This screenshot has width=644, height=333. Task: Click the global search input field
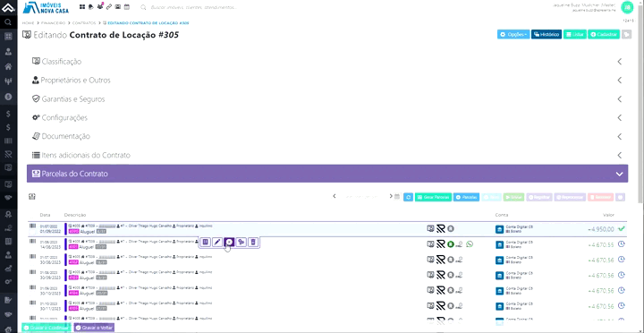[193, 7]
